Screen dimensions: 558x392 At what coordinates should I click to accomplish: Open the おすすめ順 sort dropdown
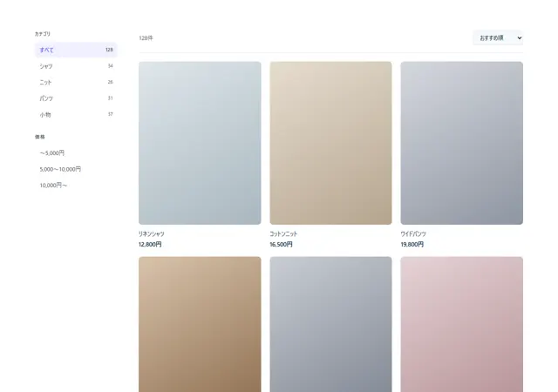point(498,37)
